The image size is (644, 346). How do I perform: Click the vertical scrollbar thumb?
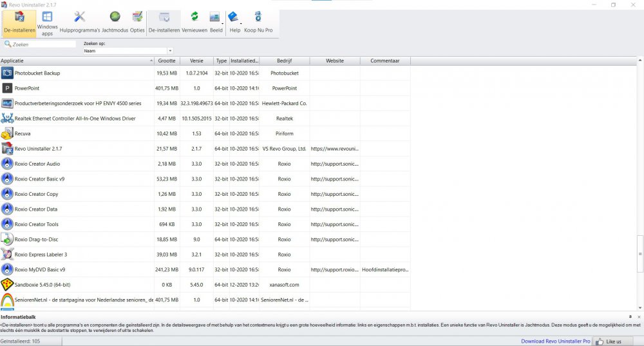tap(639, 253)
